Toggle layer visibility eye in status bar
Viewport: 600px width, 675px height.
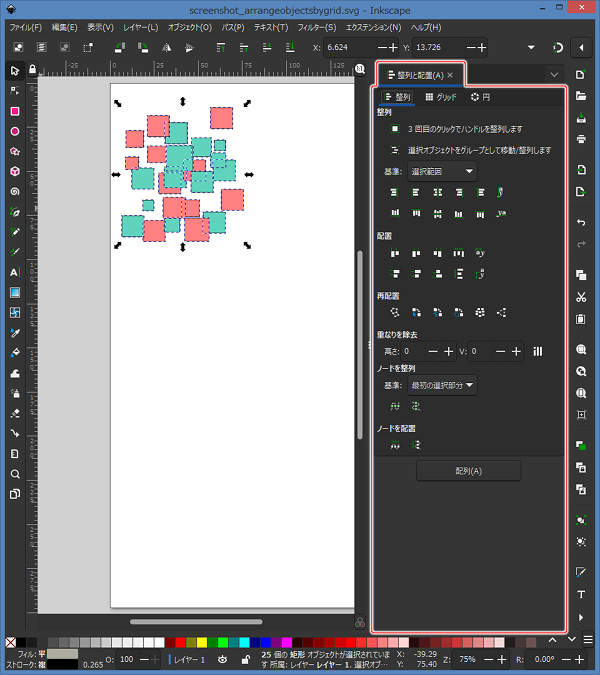point(221,660)
